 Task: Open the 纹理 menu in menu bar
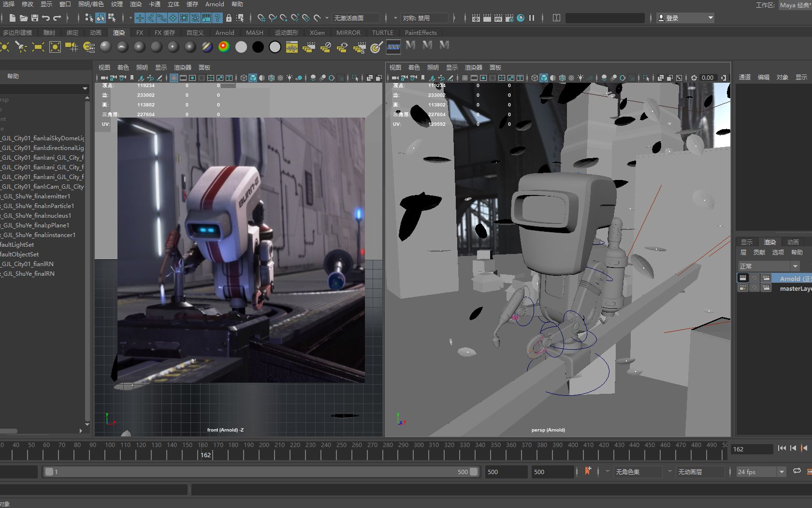click(x=117, y=4)
